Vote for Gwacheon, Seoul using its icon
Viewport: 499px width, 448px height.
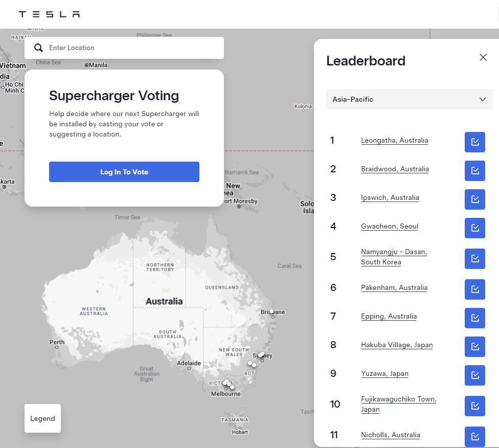click(474, 228)
